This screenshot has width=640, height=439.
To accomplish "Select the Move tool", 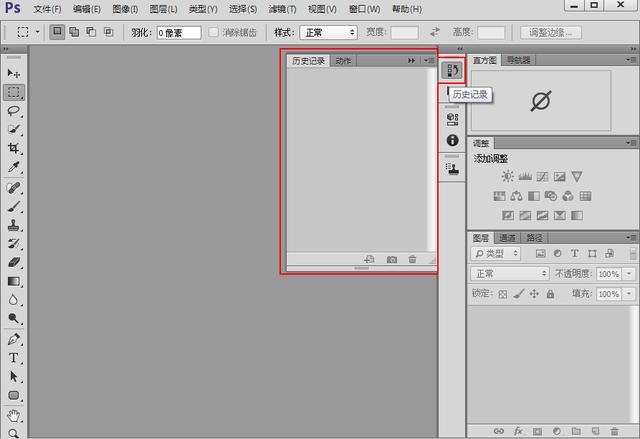I will tap(13, 73).
